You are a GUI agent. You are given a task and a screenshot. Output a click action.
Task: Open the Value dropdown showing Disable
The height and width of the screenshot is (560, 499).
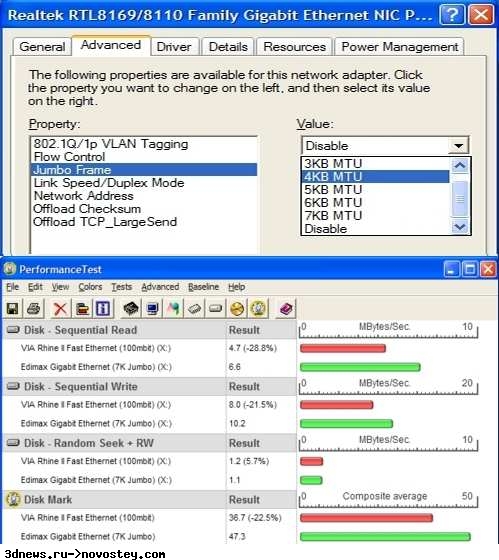[385, 146]
